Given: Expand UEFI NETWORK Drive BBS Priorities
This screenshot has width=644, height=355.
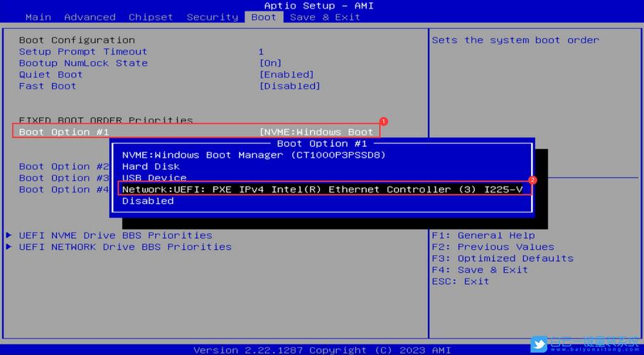Looking at the screenshot, I should click(125, 247).
